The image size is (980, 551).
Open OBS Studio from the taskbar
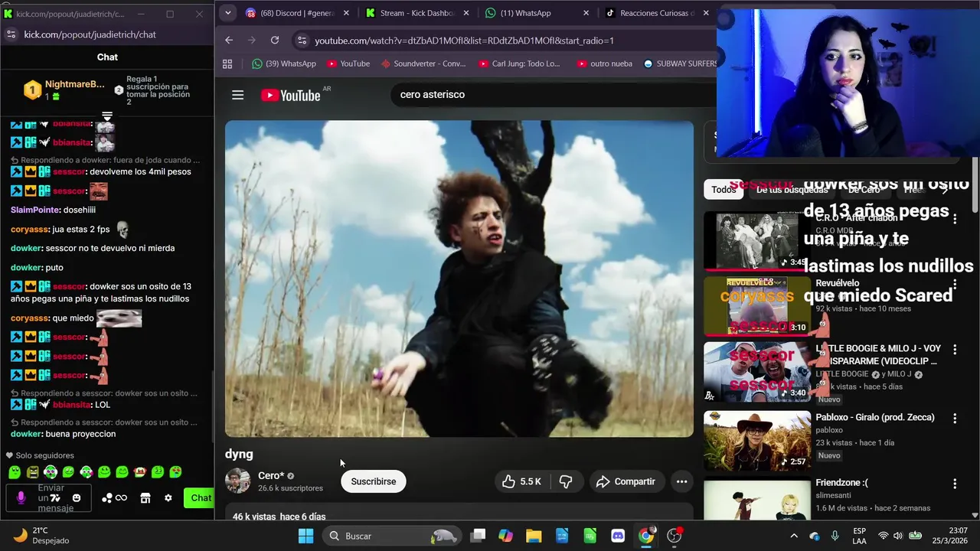click(674, 536)
